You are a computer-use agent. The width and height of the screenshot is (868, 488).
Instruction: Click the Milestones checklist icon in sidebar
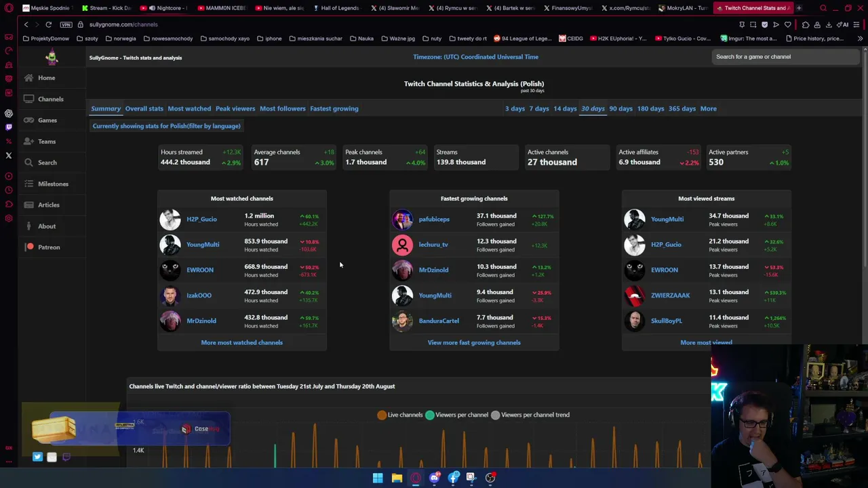tap(28, 184)
